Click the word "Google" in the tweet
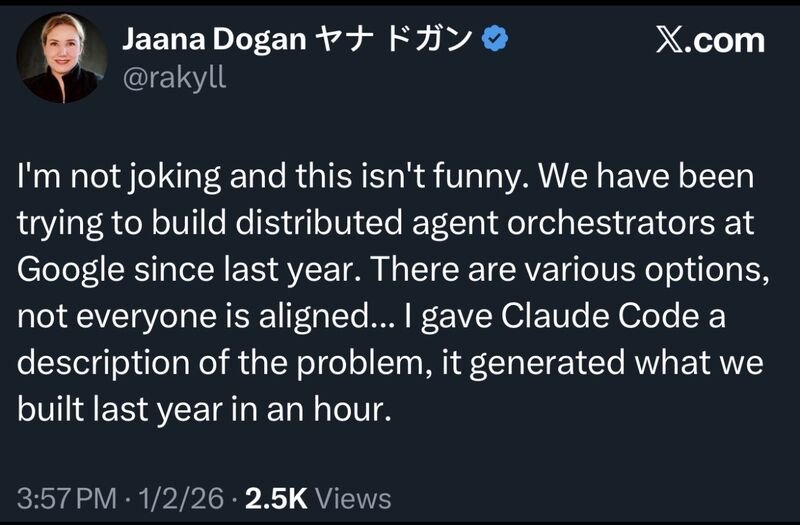 pyautogui.click(x=70, y=270)
